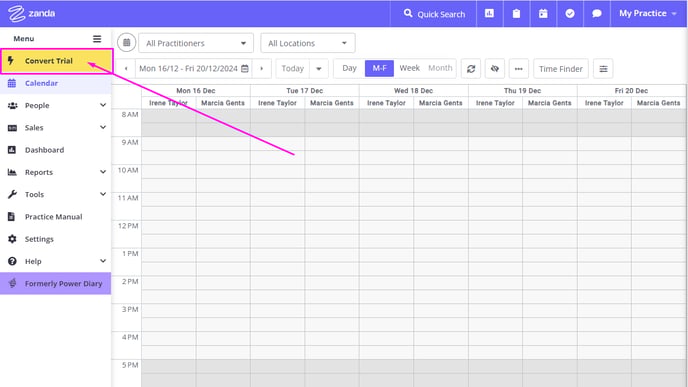Viewport: 688px width, 387px height.
Task: Open Dashboard in sidebar
Action: pyautogui.click(x=56, y=150)
